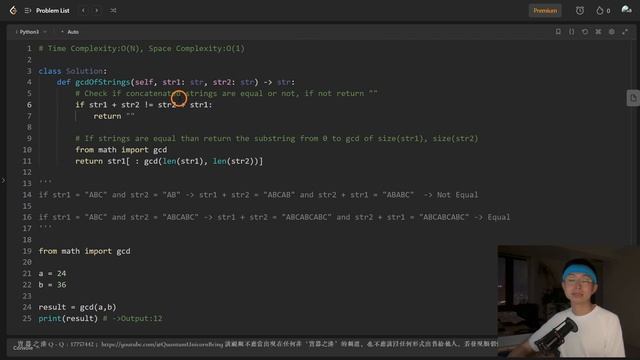Screen dimensions: 640x360
Task: Reset code to default with revert icon
Action: (x=585, y=32)
